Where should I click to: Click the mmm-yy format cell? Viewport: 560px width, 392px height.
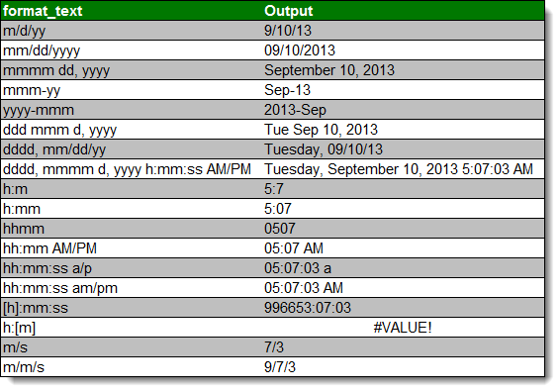132,90
